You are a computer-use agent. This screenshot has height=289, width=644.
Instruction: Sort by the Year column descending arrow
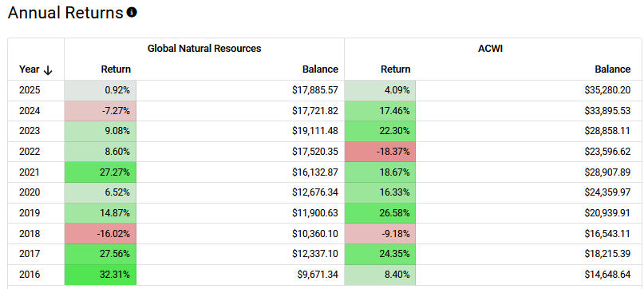pos(48,70)
